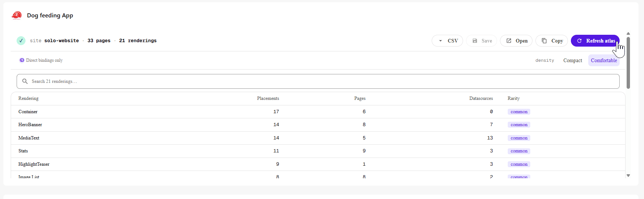Viewport: 644px width, 199px height.
Task: Sort by Placements column header
Action: coord(268,98)
